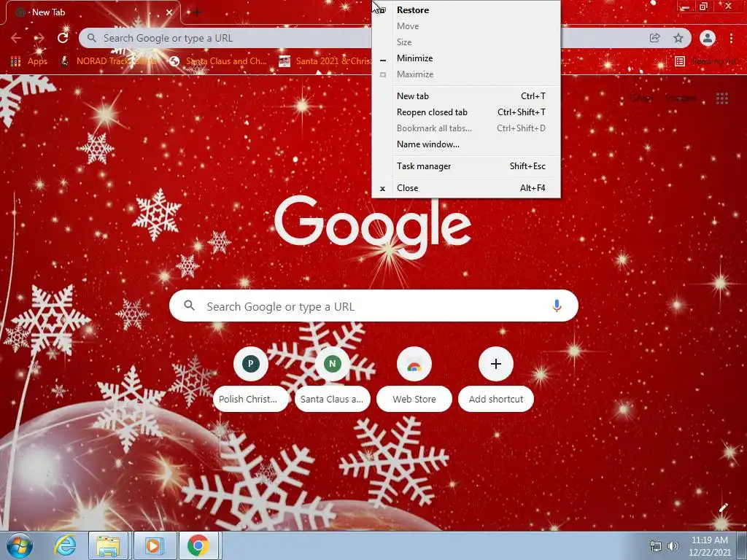Open the Windows Start orb
Image resolution: width=747 pixels, height=560 pixels.
(19, 545)
